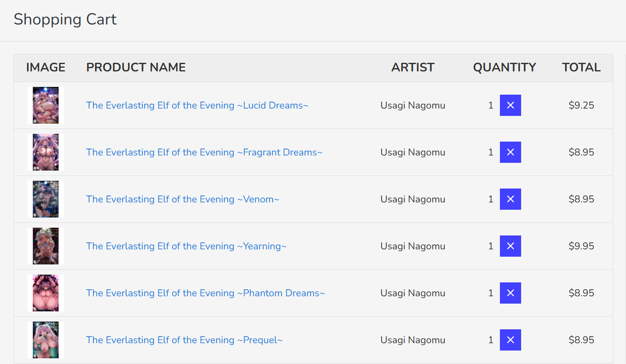Remove Venom item from cart
Viewport: 626px width, 364px height.
pyautogui.click(x=510, y=199)
